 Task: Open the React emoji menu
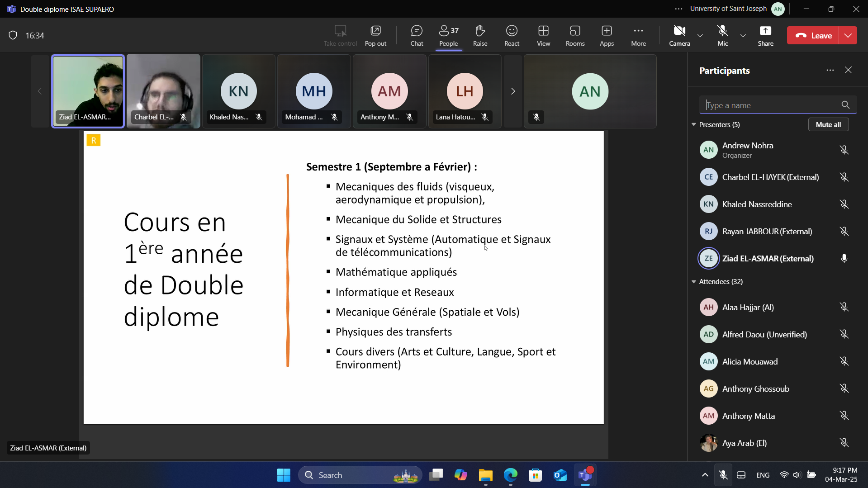click(x=512, y=35)
